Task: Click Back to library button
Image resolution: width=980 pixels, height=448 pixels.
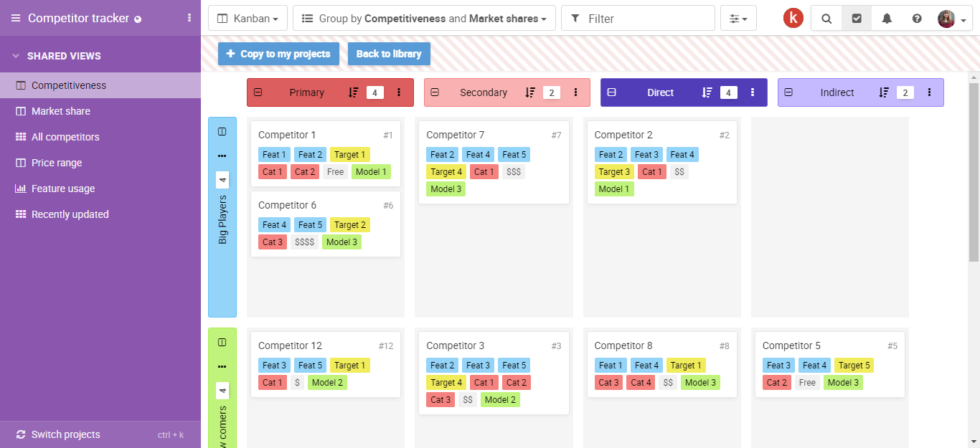Action: [388, 54]
